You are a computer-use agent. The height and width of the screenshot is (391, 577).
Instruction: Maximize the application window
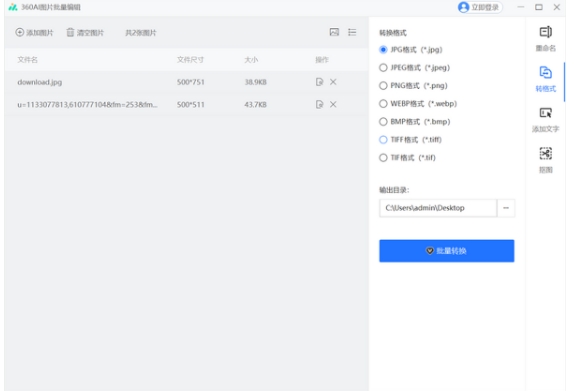point(539,7)
